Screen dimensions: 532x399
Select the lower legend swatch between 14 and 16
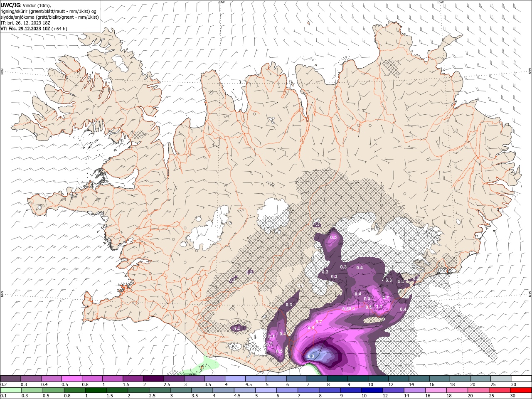(x=414, y=390)
